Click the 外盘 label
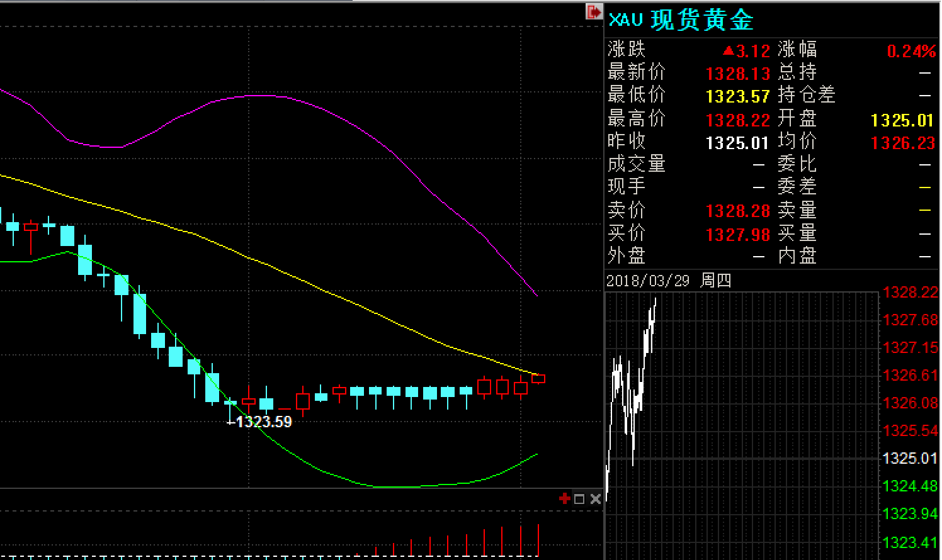Viewport: 942px width, 560px height. [627, 255]
